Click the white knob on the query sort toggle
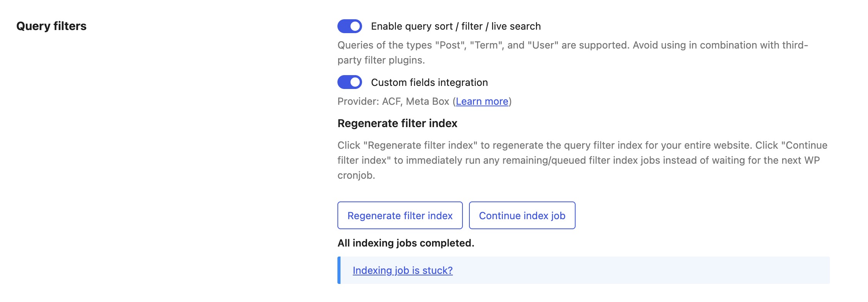Screen dimensions: 868x302 [x=355, y=26]
